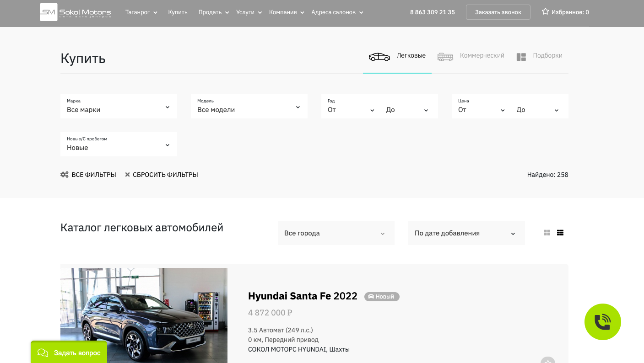Click the 0 км, Передний привод text
The image size is (644, 363).
[283, 340]
